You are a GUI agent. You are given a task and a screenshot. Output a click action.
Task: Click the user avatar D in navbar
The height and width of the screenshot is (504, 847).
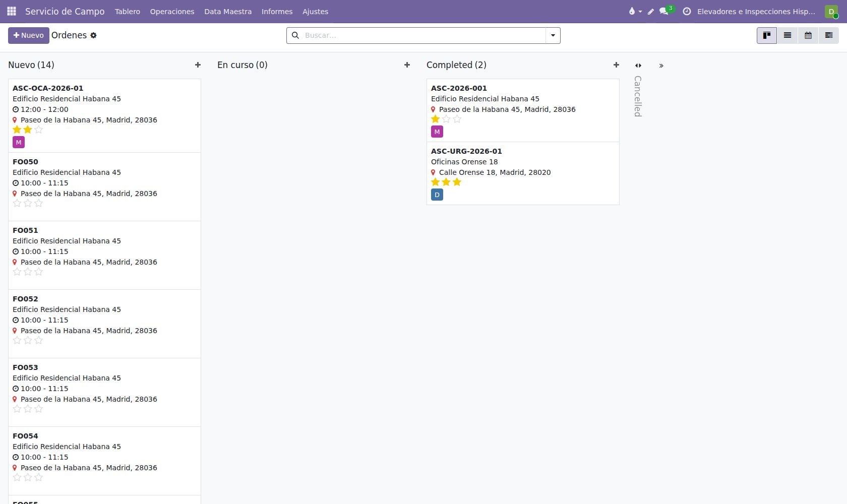(x=831, y=12)
